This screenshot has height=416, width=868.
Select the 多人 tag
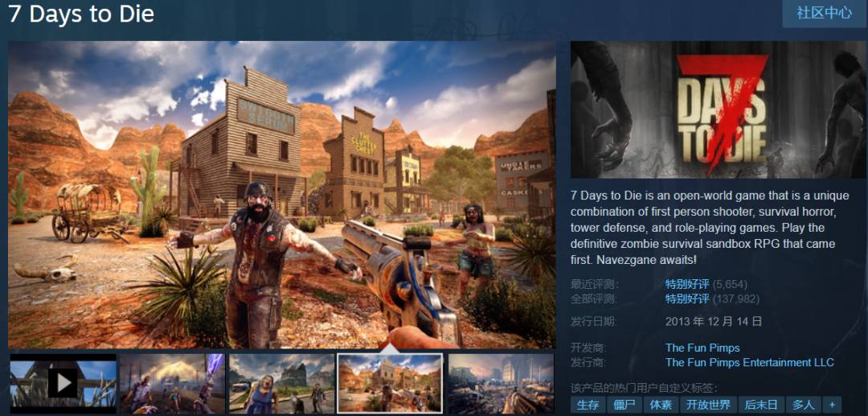pyautogui.click(x=803, y=405)
